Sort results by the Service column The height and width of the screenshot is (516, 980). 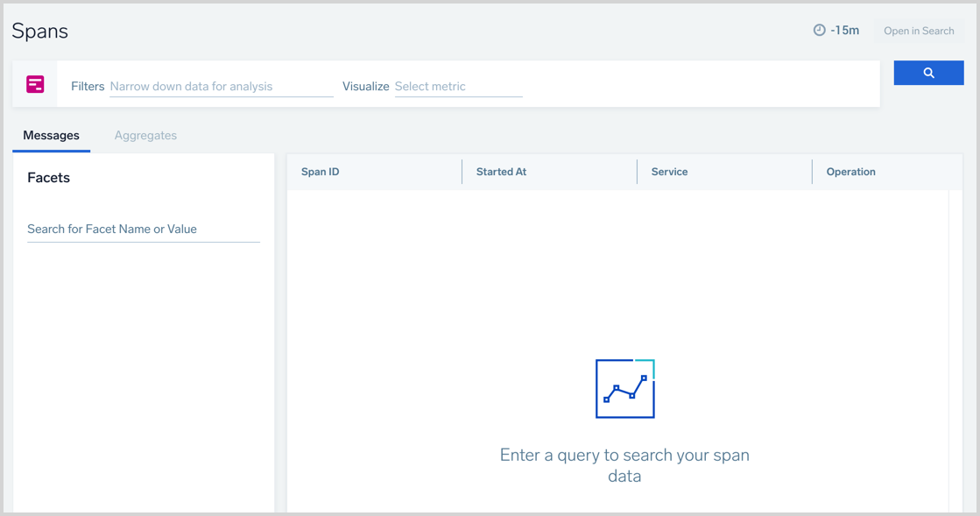pos(669,171)
